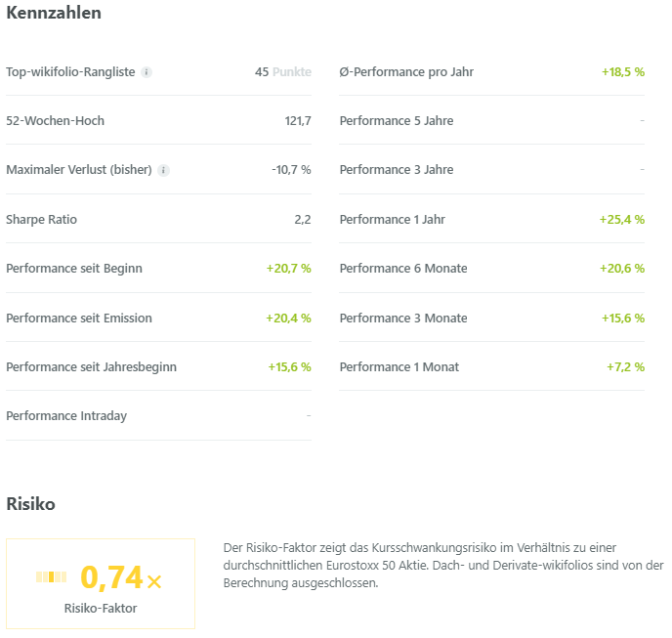Screen dimensions: 672x638
Task: Click the +20,7 % Performance seit Beginn value
Action: [x=289, y=269]
